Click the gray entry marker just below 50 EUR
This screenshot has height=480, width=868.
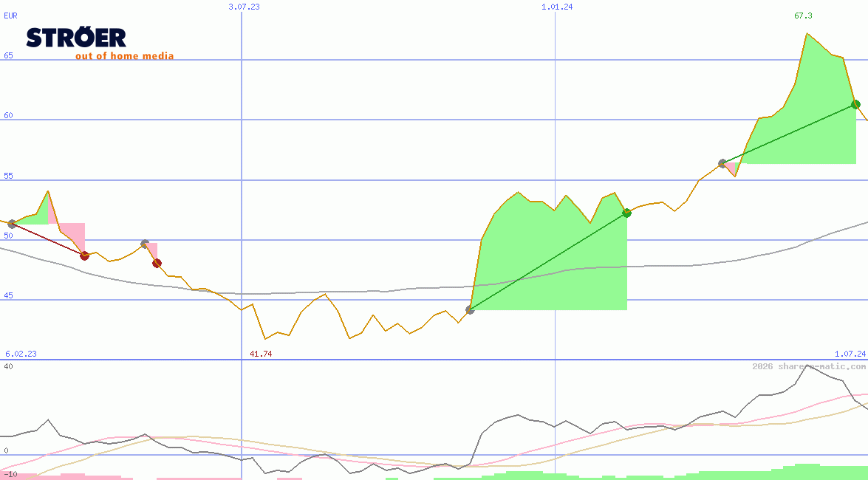point(145,244)
